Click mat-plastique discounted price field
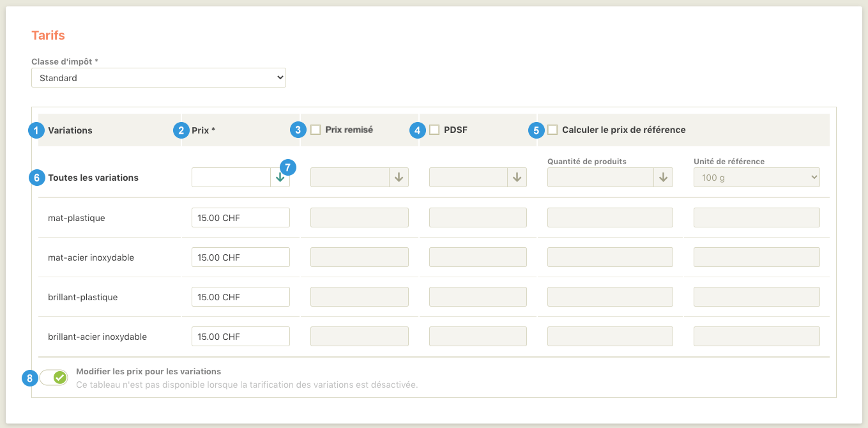Screen dimensions: 868x428 (x=360, y=218)
